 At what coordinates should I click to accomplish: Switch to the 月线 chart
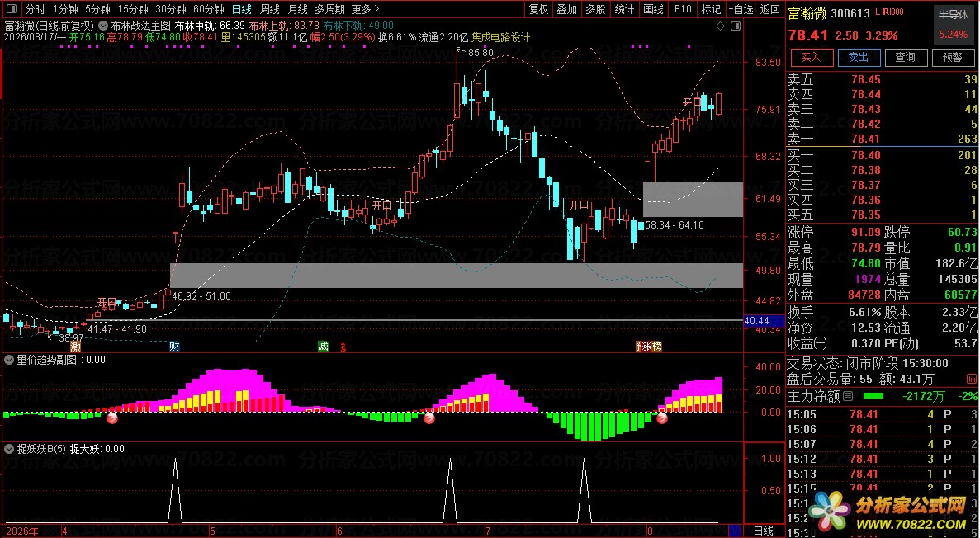point(297,9)
